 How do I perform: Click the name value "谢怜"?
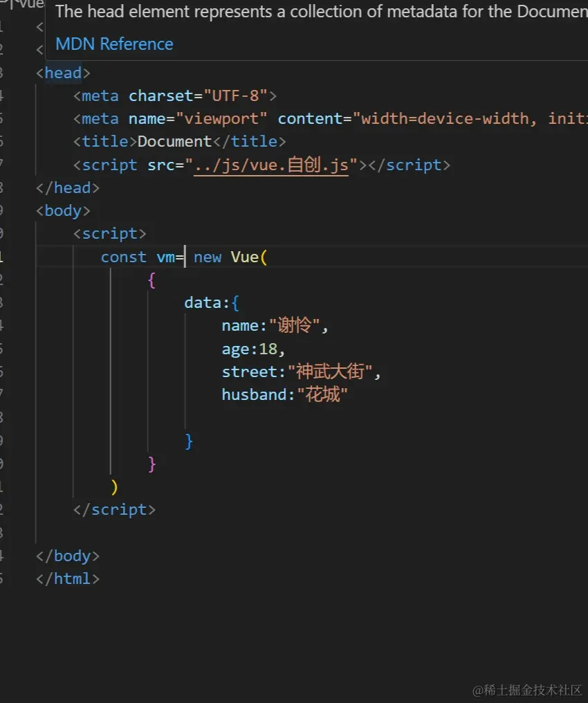click(295, 325)
